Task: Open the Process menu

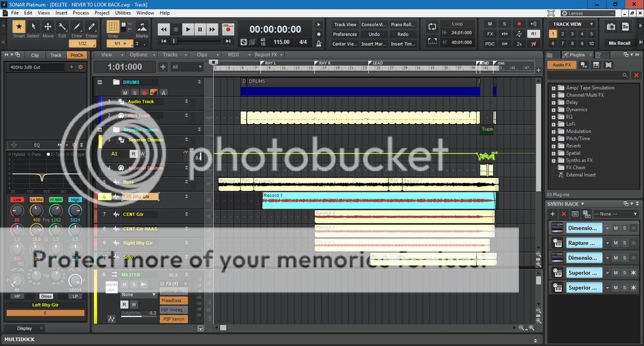Action: click(80, 13)
